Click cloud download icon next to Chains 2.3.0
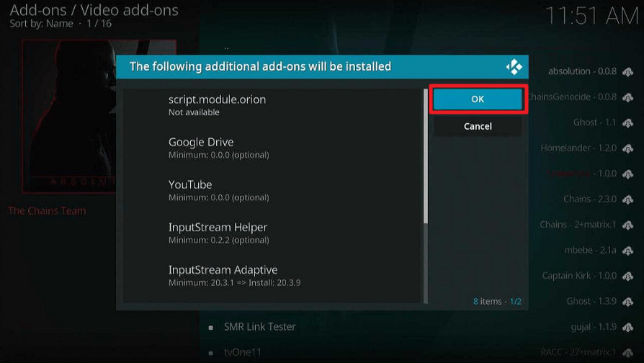 tap(627, 200)
